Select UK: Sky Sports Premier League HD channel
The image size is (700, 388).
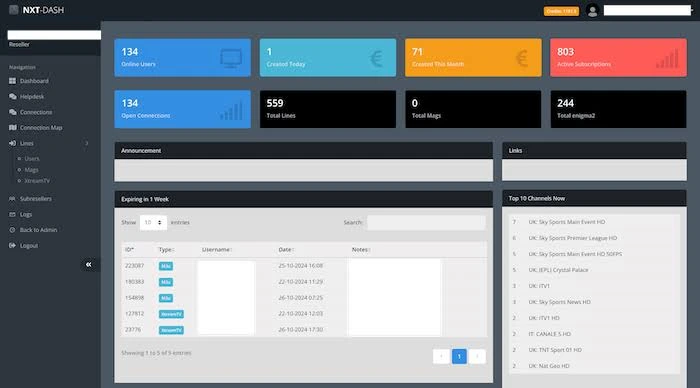[573, 238]
